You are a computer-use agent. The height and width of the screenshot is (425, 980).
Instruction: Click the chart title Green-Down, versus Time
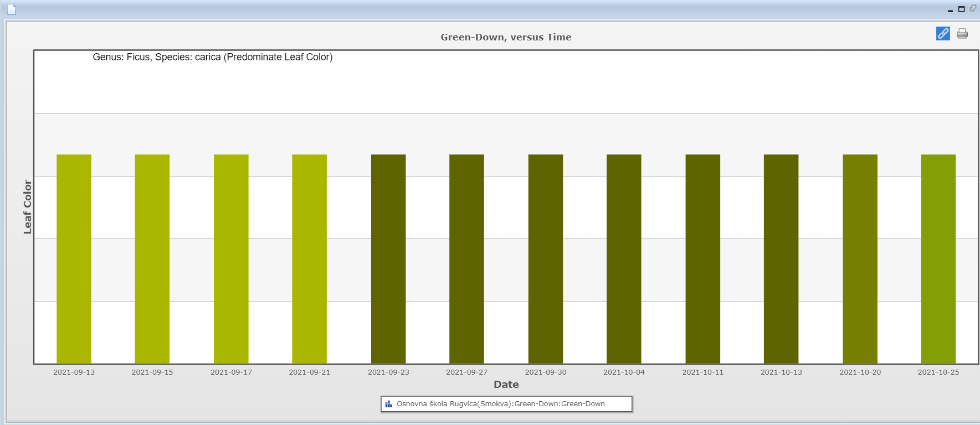[506, 37]
